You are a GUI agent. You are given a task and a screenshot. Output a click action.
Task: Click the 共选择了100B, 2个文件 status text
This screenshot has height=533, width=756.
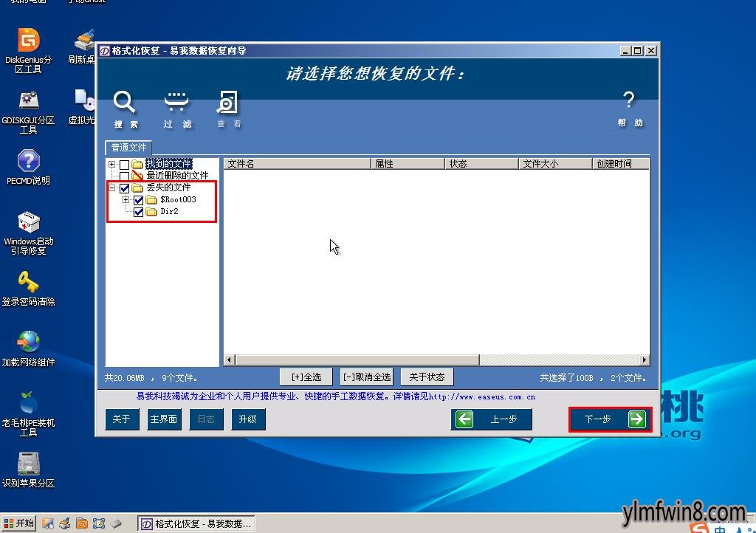click(593, 378)
